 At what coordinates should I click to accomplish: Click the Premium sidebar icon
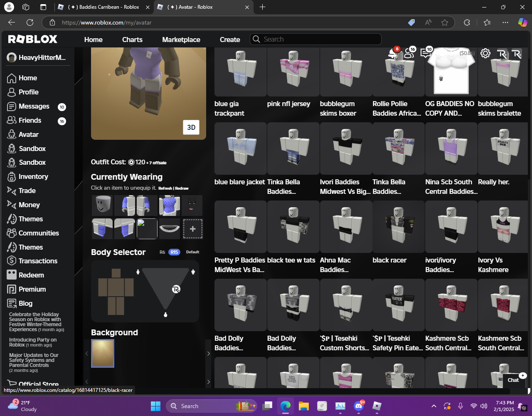point(12,290)
